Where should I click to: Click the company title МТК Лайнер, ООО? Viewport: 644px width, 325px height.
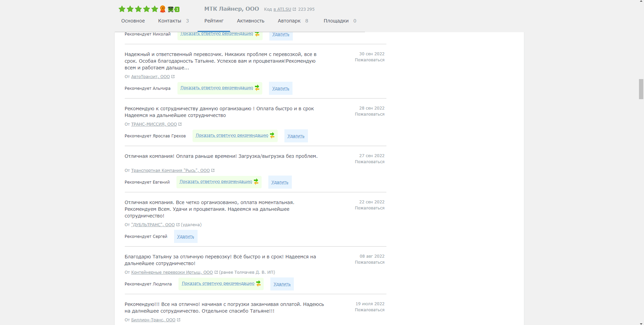click(x=231, y=9)
